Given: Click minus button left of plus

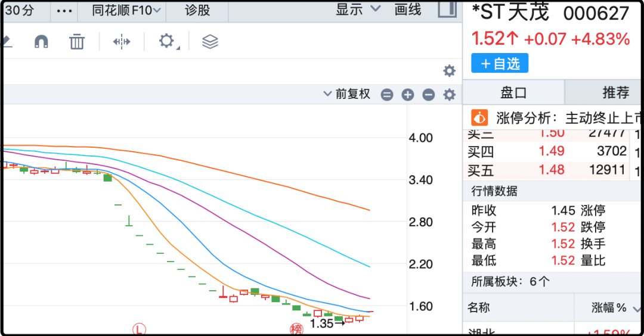Looking at the screenshot, I should tap(387, 95).
